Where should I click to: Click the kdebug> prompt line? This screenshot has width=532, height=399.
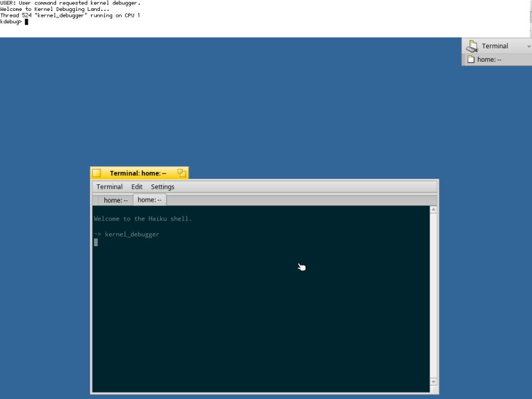pos(14,22)
